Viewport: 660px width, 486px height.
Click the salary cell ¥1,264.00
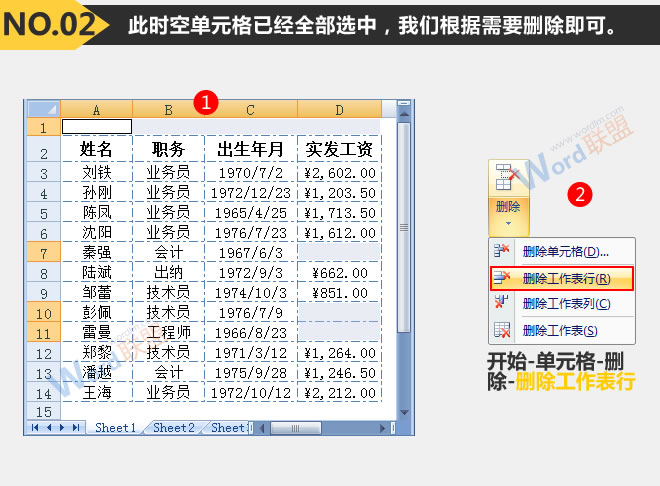point(339,353)
